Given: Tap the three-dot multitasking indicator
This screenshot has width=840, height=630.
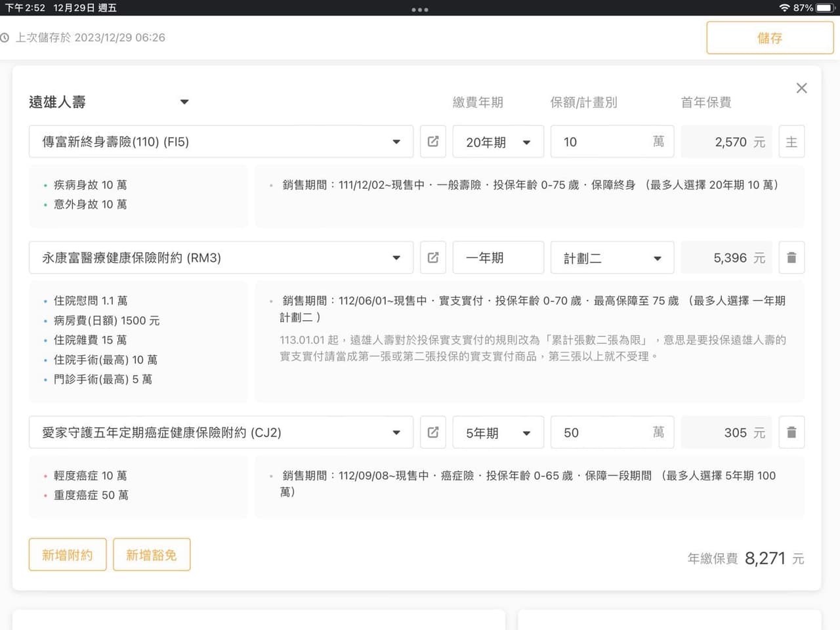Looking at the screenshot, I should click(x=420, y=10).
